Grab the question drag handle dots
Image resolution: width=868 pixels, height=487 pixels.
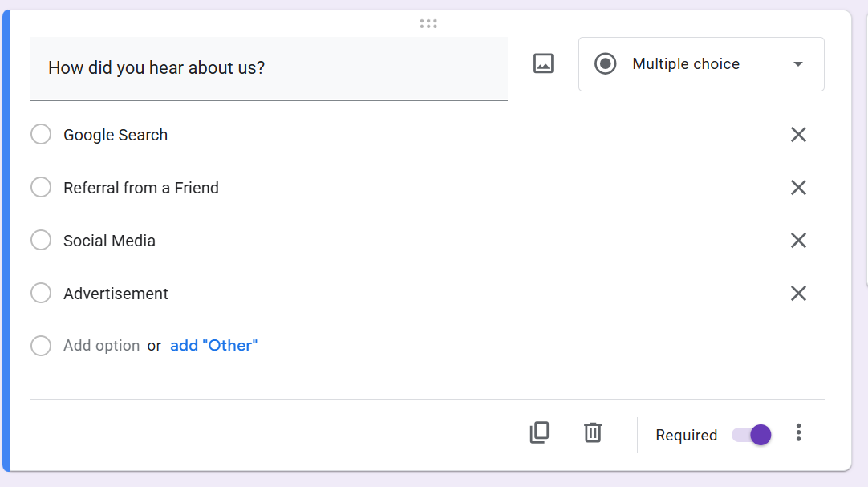click(x=428, y=23)
